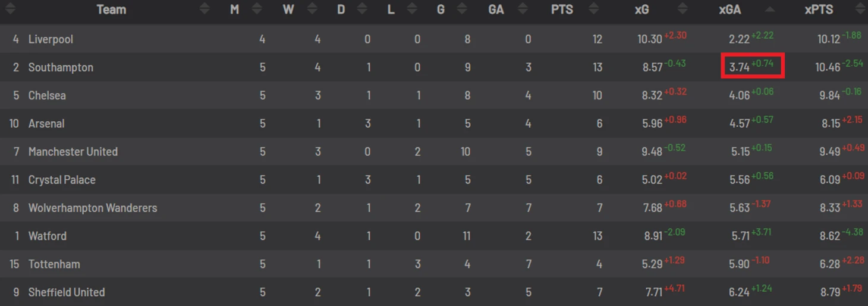Sort by wins using W column arrows
The image size is (868, 306).
312,10
